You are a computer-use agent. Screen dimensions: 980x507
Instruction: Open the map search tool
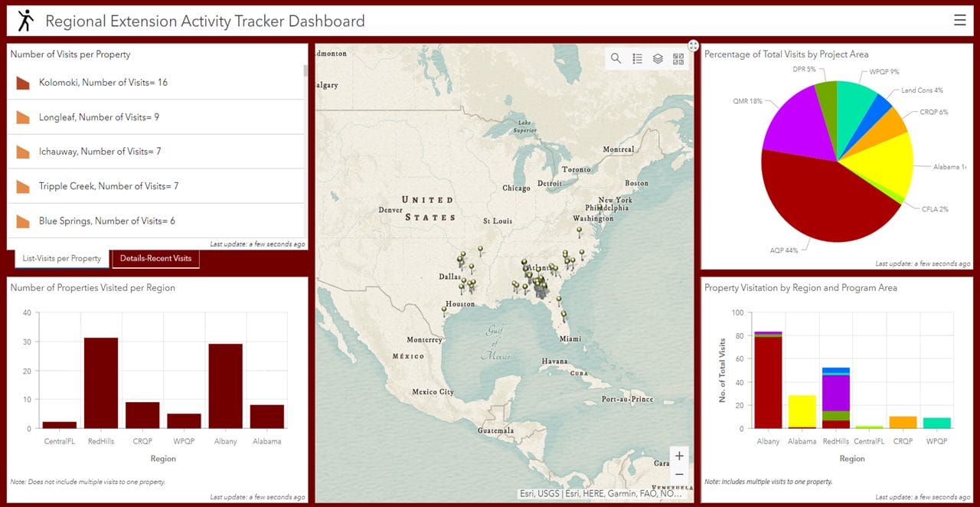coord(616,59)
